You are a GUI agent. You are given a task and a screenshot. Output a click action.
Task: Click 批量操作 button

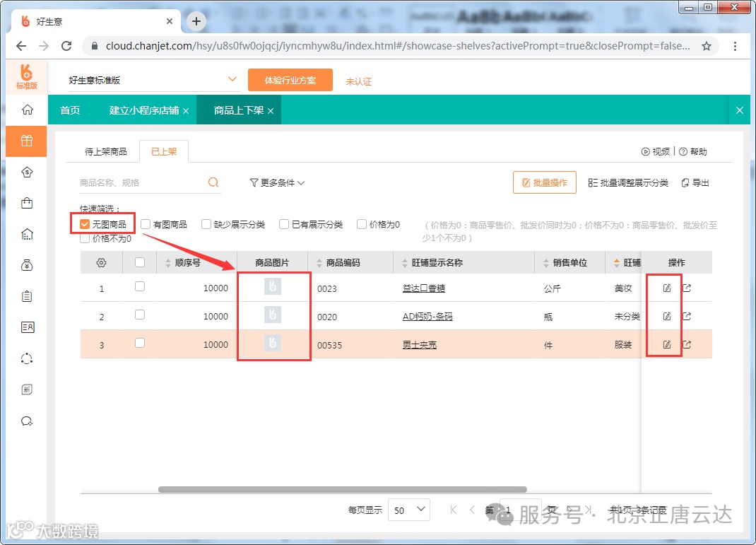[545, 182]
